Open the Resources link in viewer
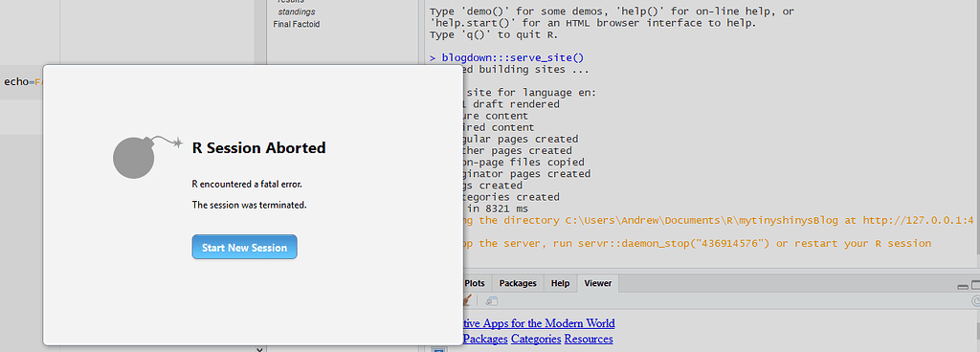 589,339
